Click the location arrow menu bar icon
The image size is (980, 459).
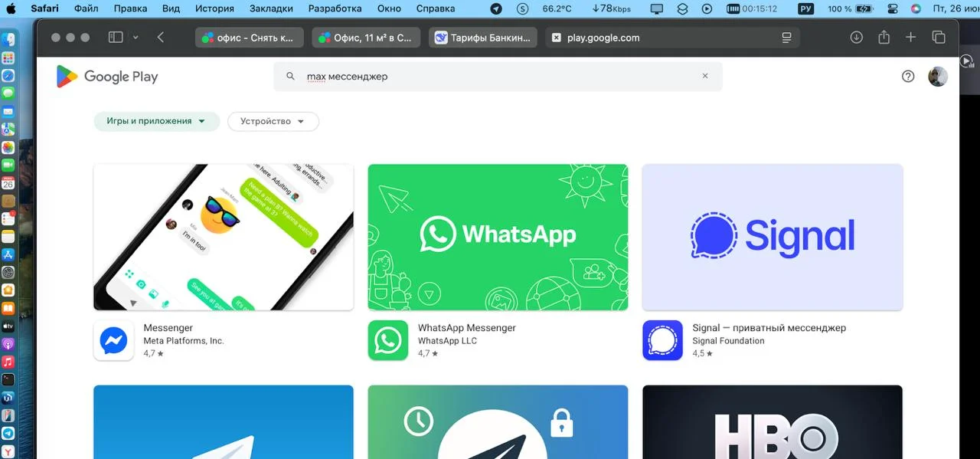pyautogui.click(x=496, y=8)
